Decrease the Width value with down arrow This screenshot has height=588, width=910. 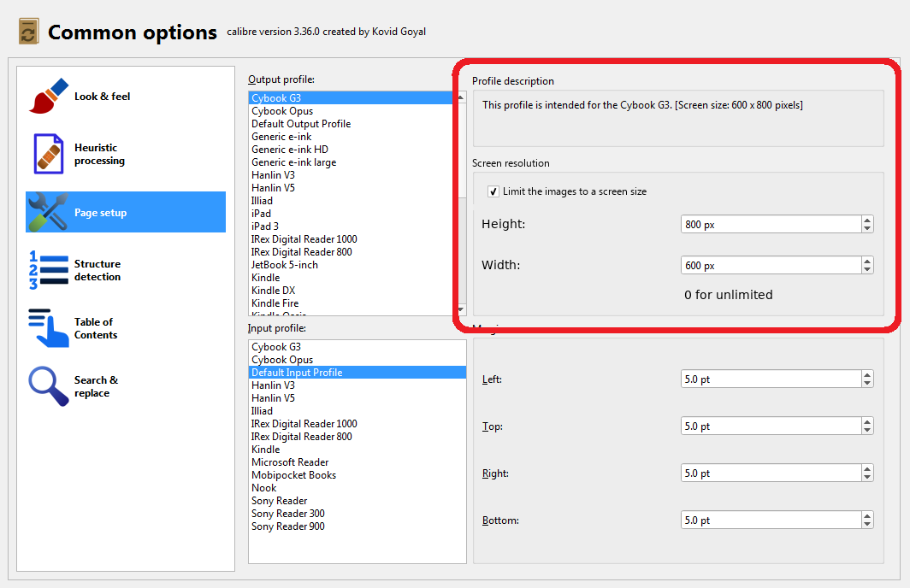[867, 269]
